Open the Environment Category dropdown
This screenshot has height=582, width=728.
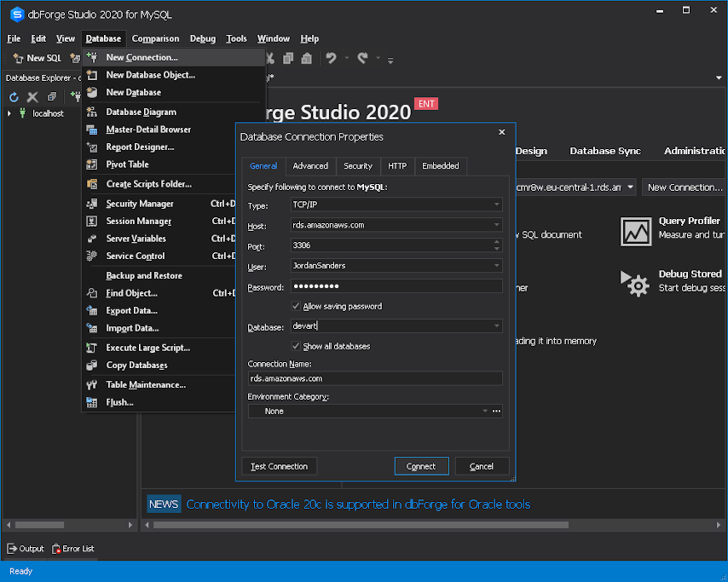485,412
